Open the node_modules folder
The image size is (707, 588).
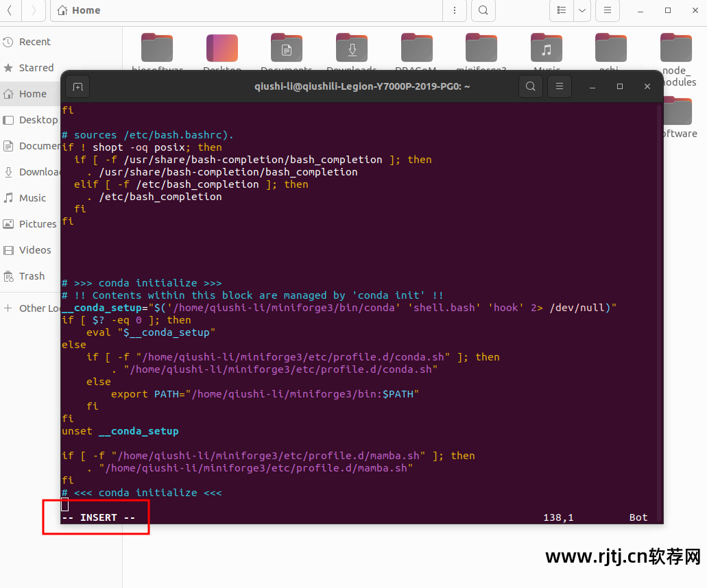(x=675, y=49)
